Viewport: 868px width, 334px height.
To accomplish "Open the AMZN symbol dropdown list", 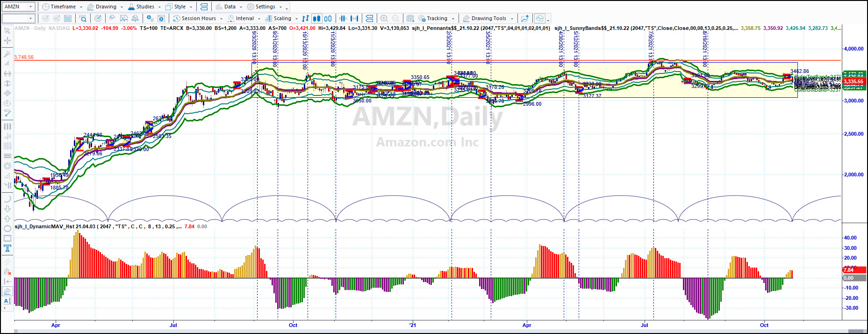I will pos(31,7).
